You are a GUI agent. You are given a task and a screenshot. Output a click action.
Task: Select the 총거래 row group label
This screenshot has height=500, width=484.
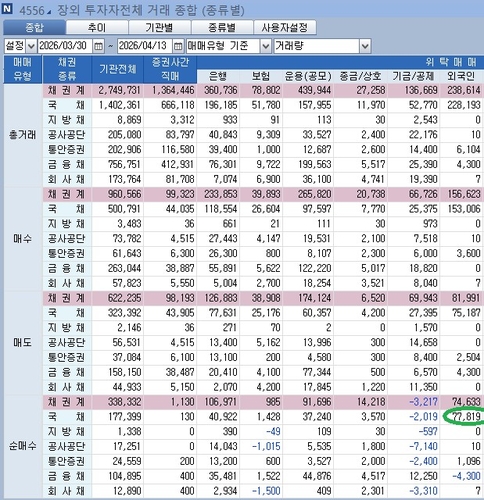23,135
